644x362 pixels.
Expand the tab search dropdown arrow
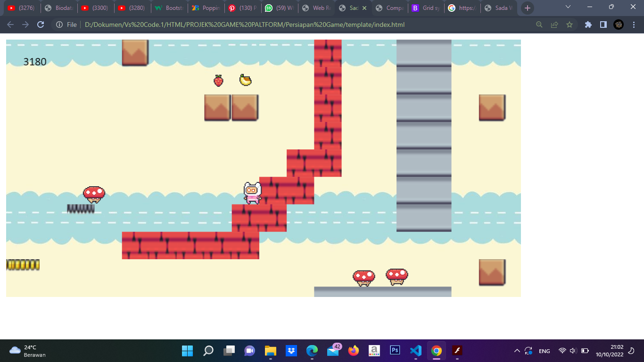click(x=568, y=7)
